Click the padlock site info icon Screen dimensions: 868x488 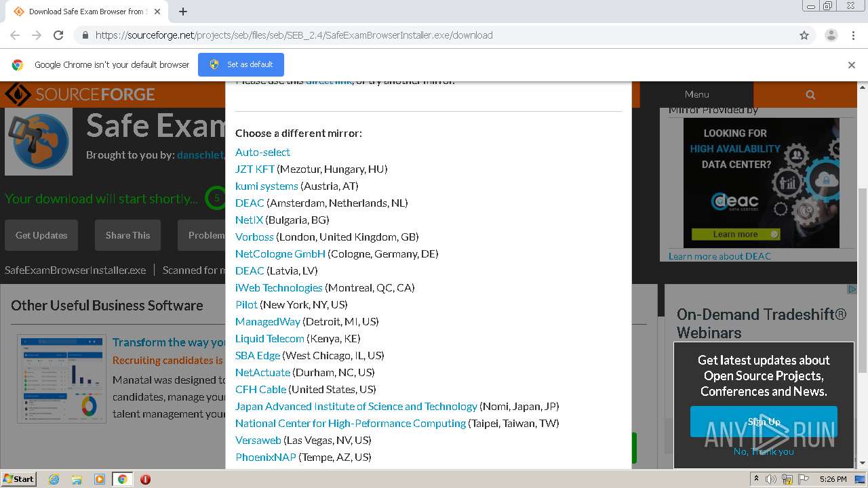tap(85, 35)
